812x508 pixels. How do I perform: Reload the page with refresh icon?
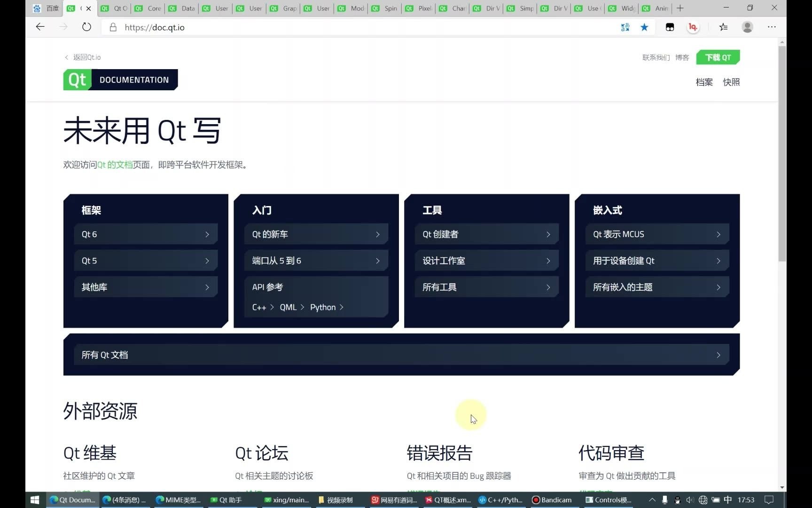(x=86, y=27)
